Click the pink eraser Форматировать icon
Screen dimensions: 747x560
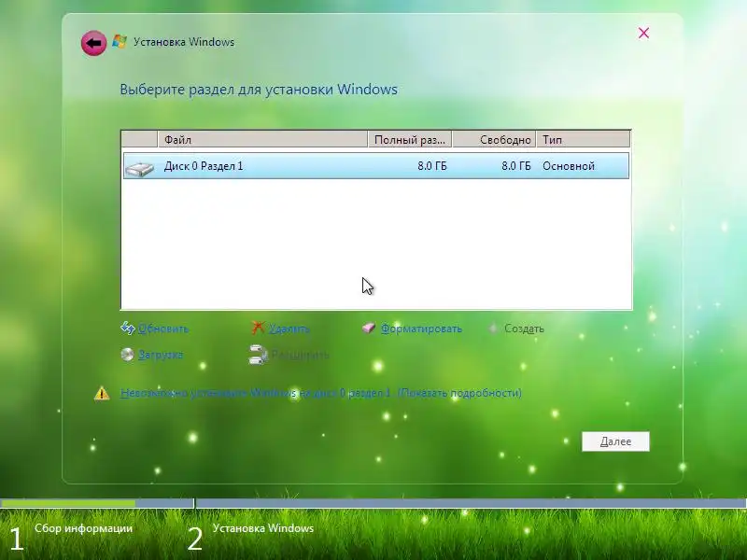coord(369,328)
